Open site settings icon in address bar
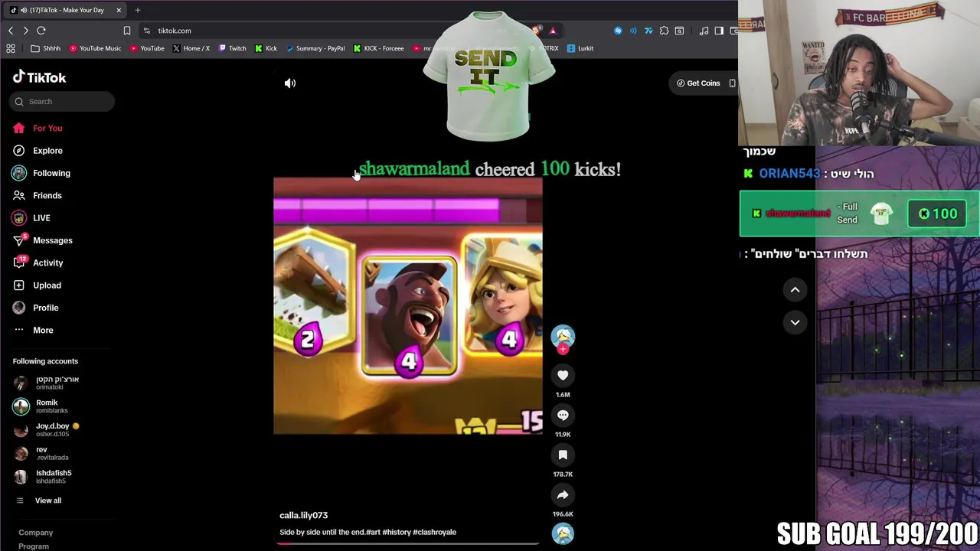The image size is (980, 551). tap(146, 31)
